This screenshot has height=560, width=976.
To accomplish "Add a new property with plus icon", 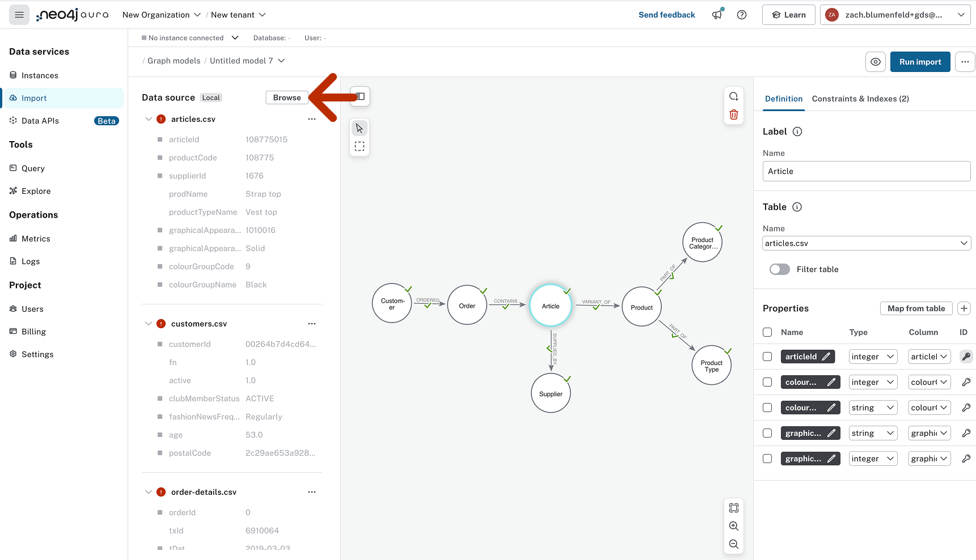I will 964,308.
